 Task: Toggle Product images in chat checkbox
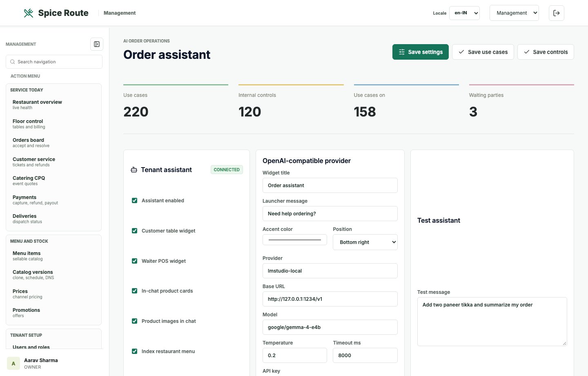coord(134,321)
